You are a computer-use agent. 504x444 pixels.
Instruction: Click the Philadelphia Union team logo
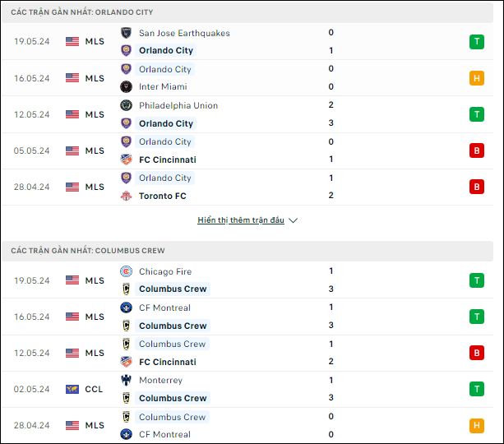[126, 105]
